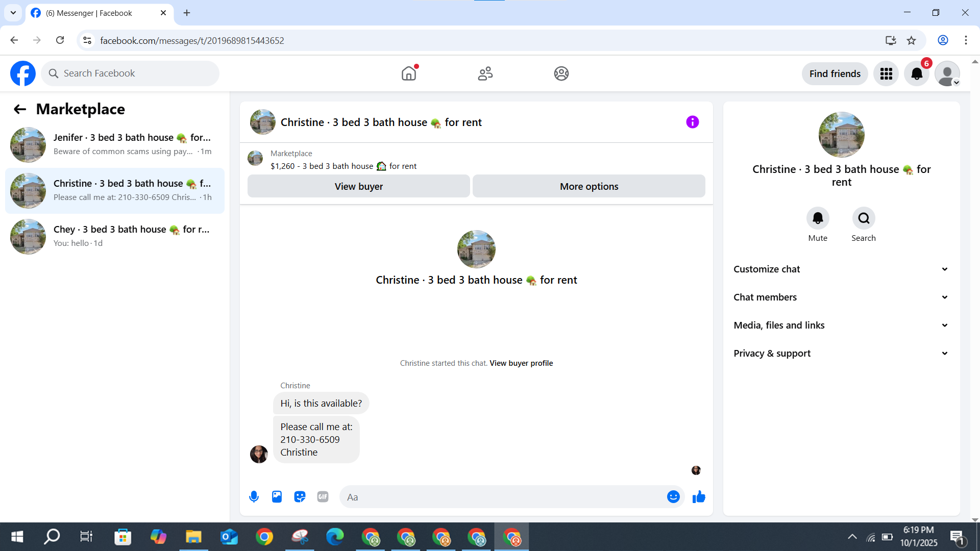Screen dimensions: 980x551
Task: Open the emoji picker smiley icon
Action: (x=673, y=497)
